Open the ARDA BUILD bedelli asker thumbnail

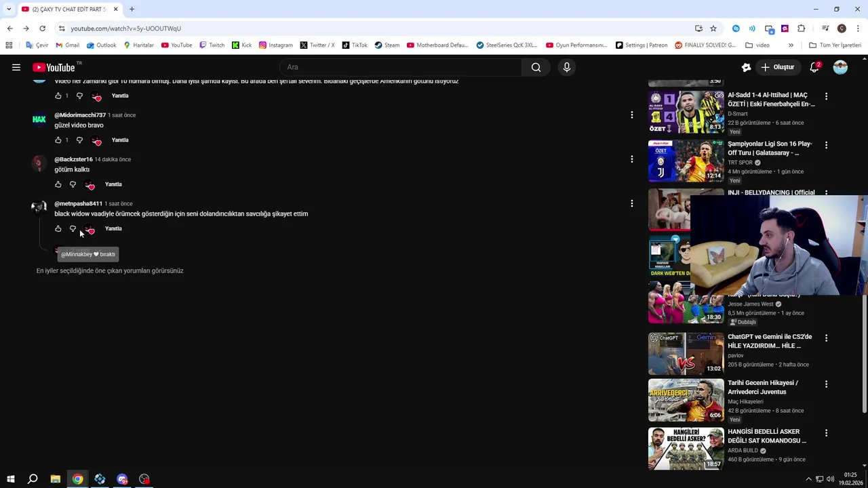(x=686, y=448)
